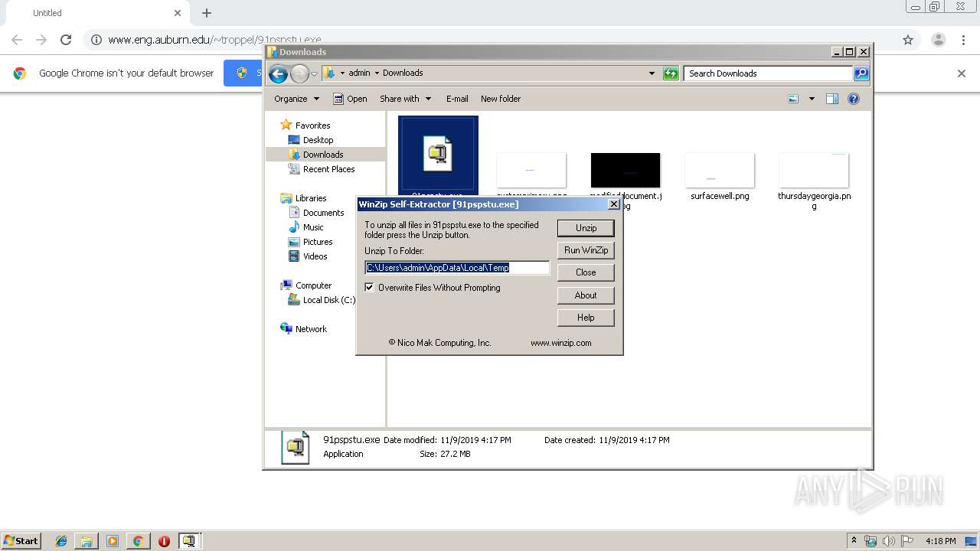This screenshot has height=551, width=980.
Task: Toggle the preview pane icon
Action: (832, 99)
